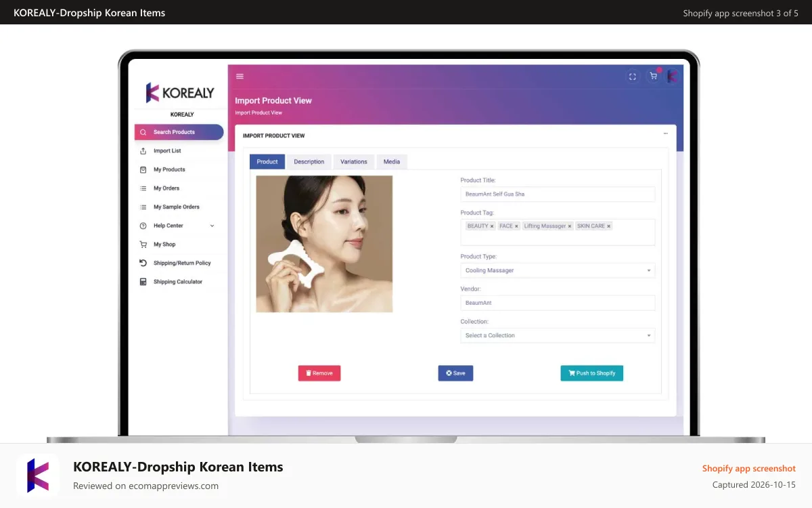Open Search Products in sidebar
812x508 pixels.
179,132
